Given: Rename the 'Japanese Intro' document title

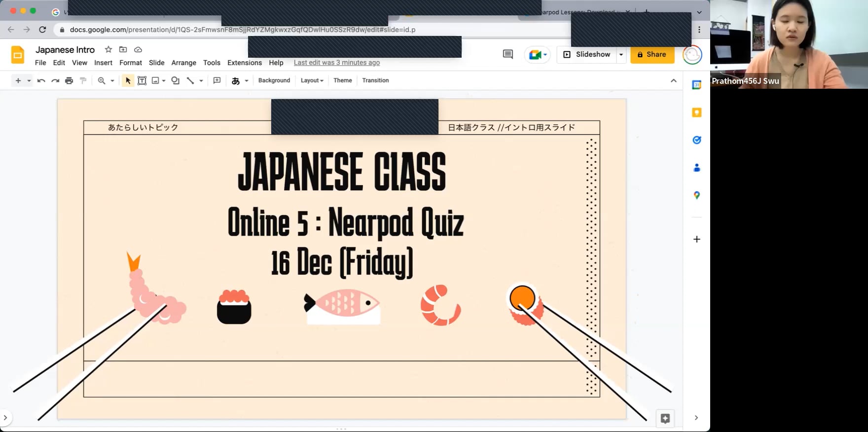Looking at the screenshot, I should 65,50.
